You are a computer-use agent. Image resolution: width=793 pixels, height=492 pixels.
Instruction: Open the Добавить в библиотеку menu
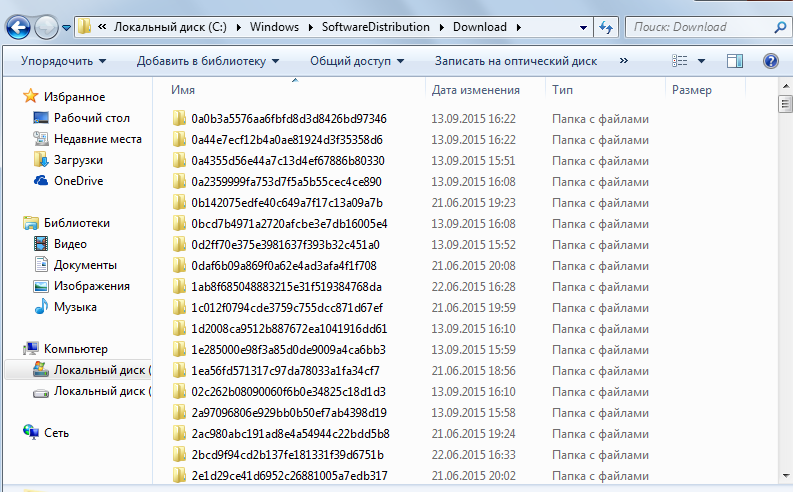[208, 61]
